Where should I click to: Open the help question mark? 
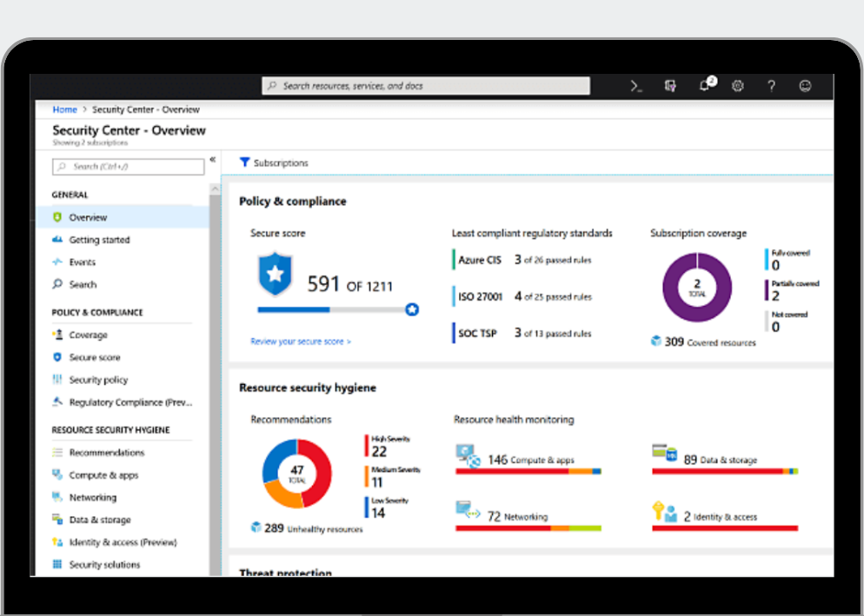point(772,86)
